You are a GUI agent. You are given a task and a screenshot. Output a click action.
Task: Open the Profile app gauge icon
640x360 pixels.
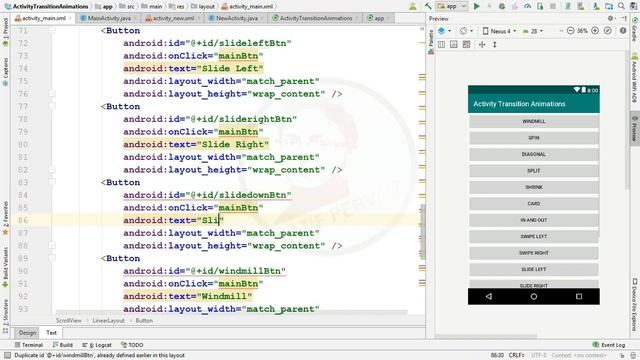pos(527,6)
